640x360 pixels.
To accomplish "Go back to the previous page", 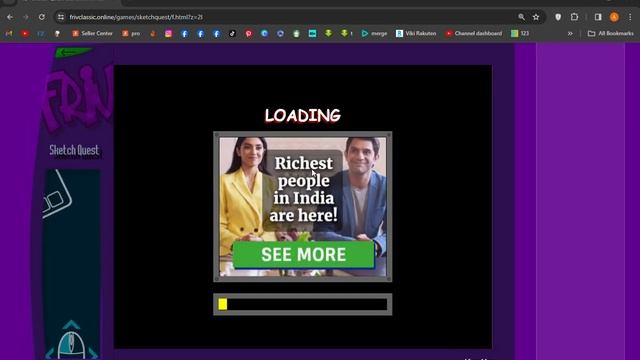I will click(x=10, y=17).
